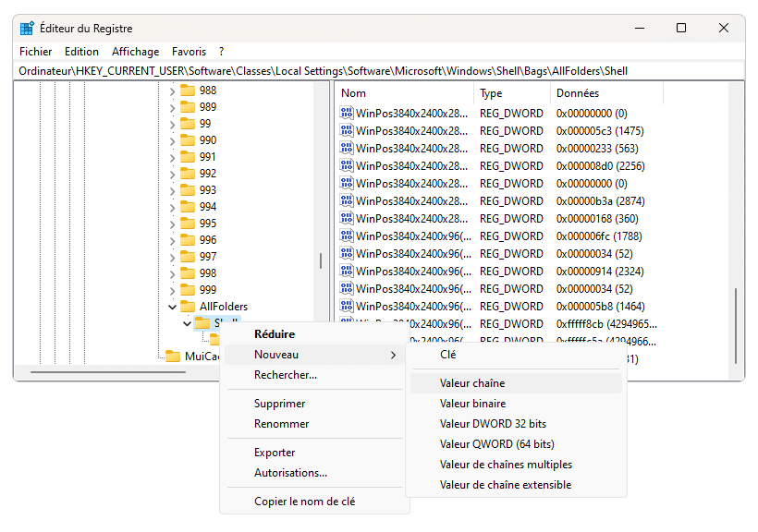Click the Registry Editor app icon in title bar

tap(26, 29)
